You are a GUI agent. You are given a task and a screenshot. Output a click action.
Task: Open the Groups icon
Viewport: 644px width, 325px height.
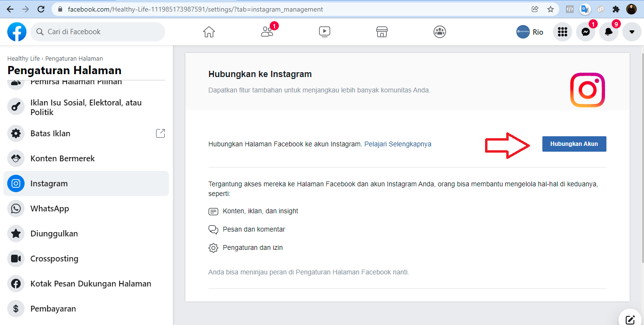(439, 32)
